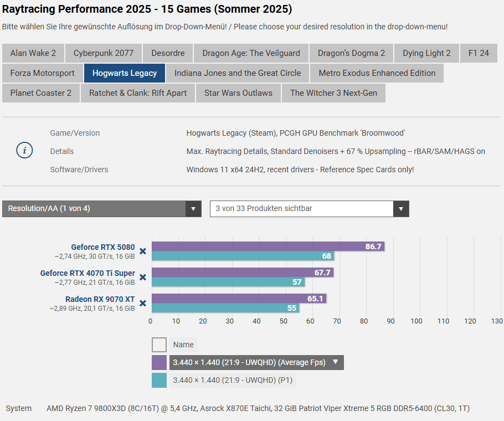Click the 3.440 × 1.440 UWQHD (P1) legend label
Image resolution: width=504 pixels, height=421 pixels.
pyautogui.click(x=232, y=380)
